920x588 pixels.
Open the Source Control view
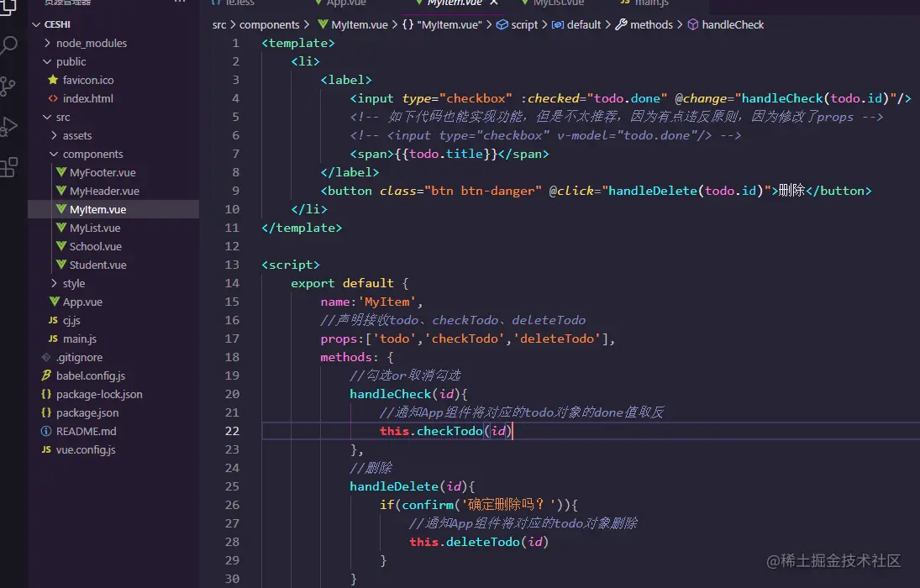click(x=8, y=87)
